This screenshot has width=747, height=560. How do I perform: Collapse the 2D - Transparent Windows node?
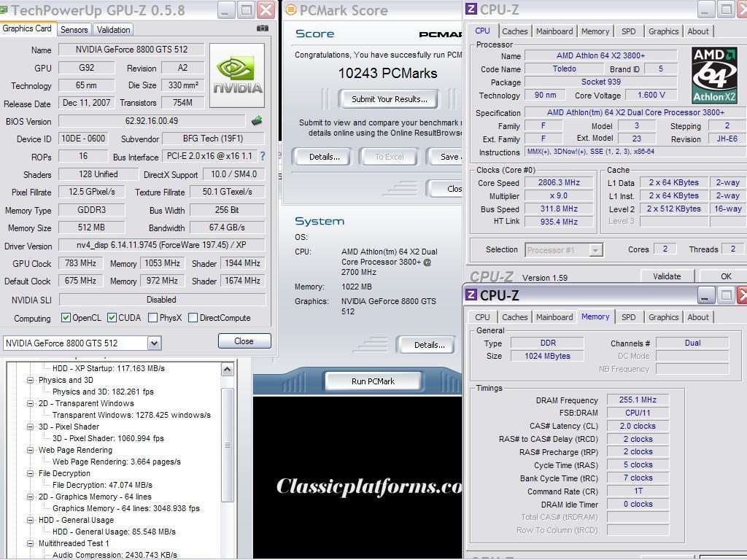tap(30, 403)
